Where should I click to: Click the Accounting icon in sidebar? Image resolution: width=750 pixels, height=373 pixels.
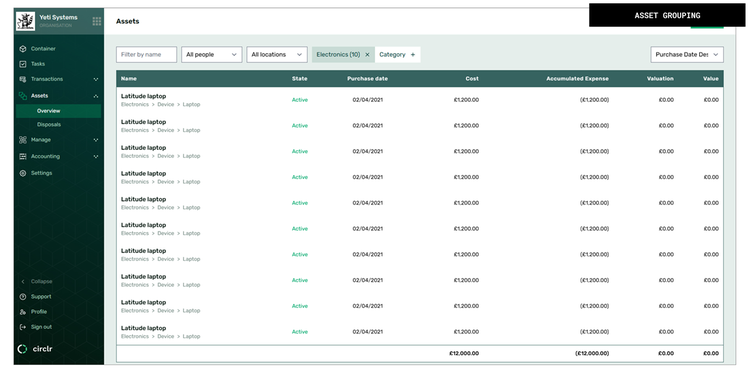coord(22,156)
